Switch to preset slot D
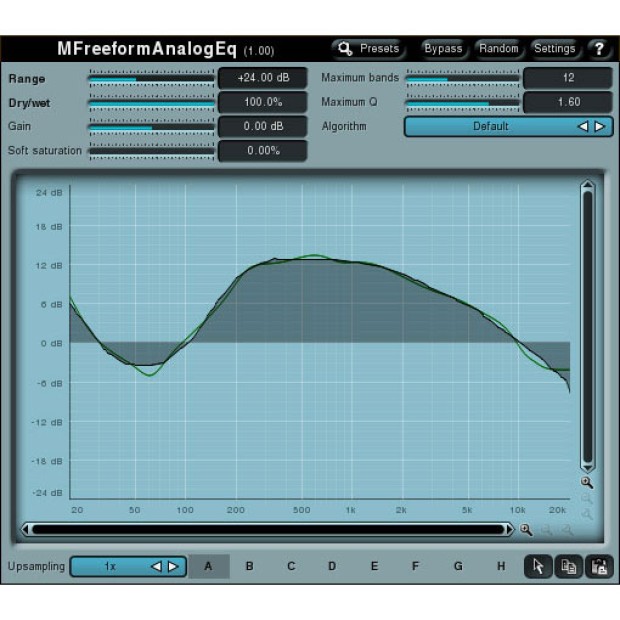 pos(332,566)
